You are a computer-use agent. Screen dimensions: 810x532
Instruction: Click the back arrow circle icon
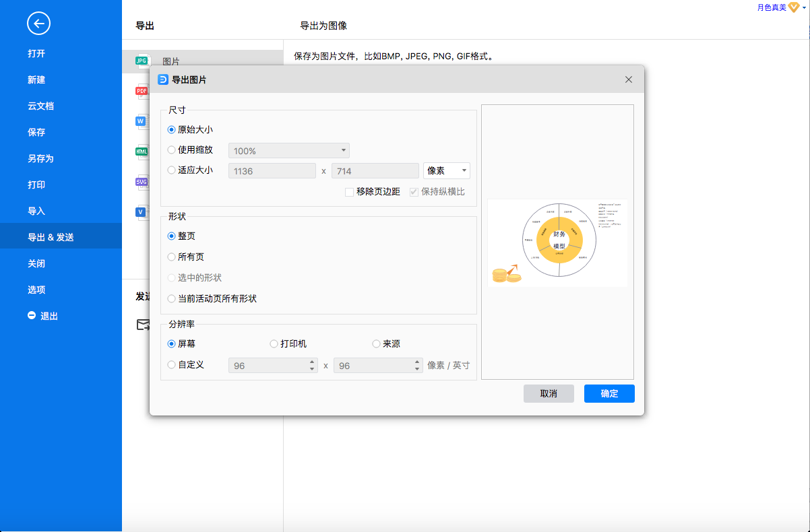tap(38, 24)
